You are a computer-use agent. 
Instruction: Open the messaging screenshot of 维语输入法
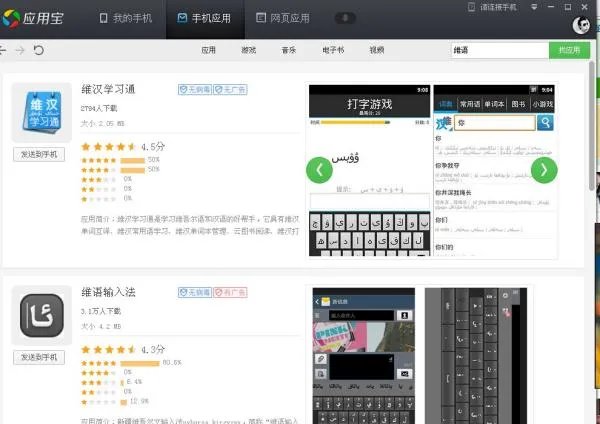[364, 356]
